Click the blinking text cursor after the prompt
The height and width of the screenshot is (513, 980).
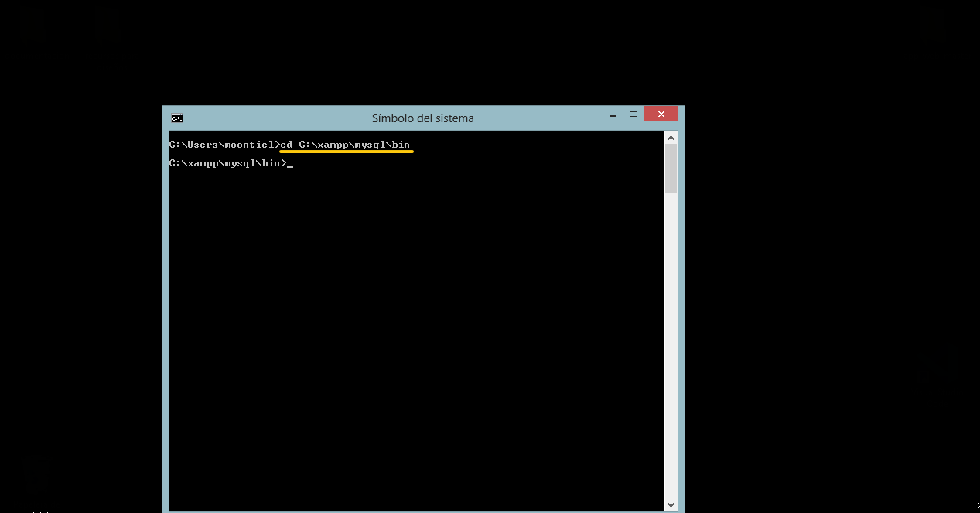[x=290, y=165]
